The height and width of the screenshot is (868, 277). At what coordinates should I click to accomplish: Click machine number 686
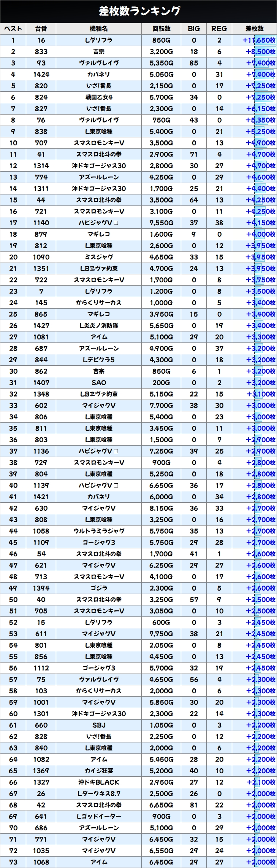tap(41, 828)
